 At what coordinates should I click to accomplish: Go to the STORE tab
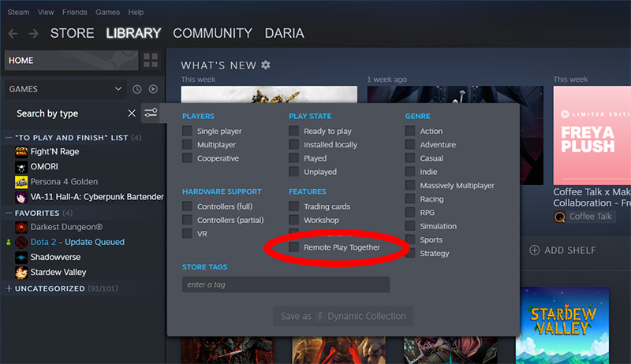(x=72, y=33)
